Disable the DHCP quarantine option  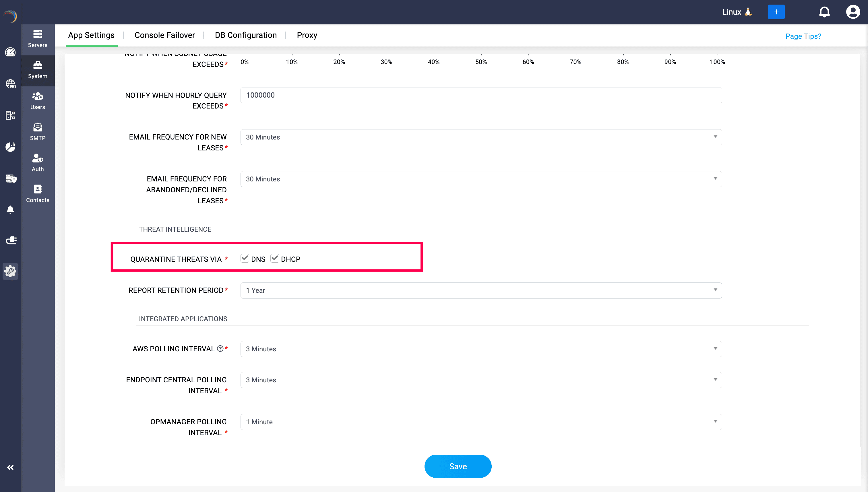[x=275, y=258]
